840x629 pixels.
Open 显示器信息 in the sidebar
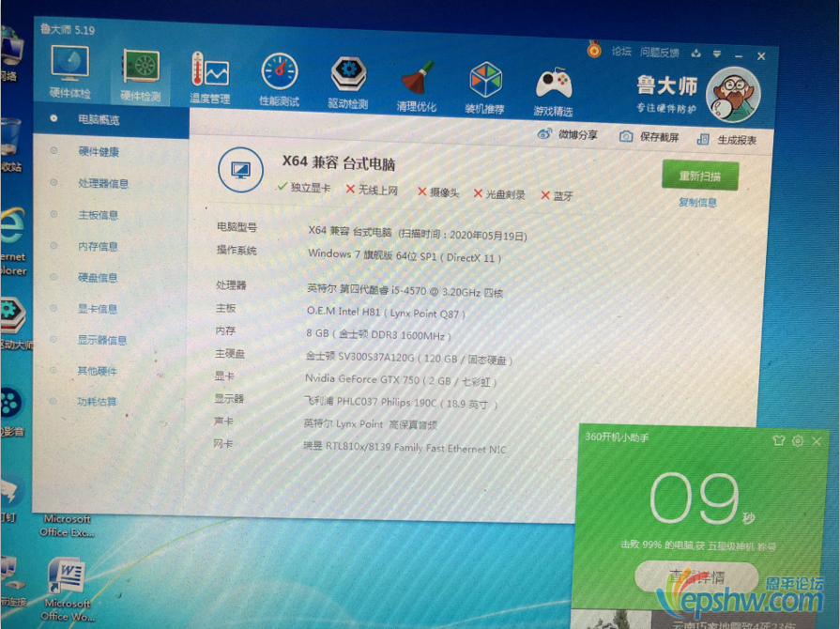(101, 340)
